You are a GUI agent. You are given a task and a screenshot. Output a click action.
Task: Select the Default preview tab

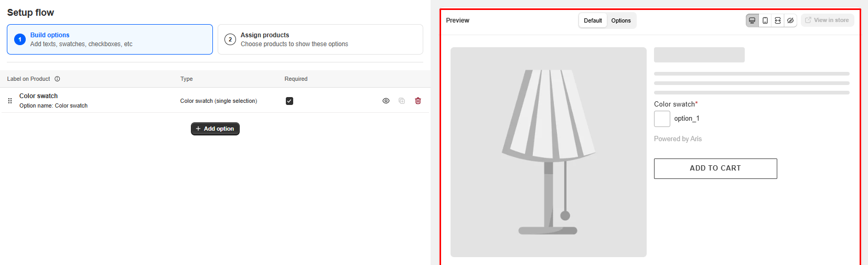pos(593,20)
